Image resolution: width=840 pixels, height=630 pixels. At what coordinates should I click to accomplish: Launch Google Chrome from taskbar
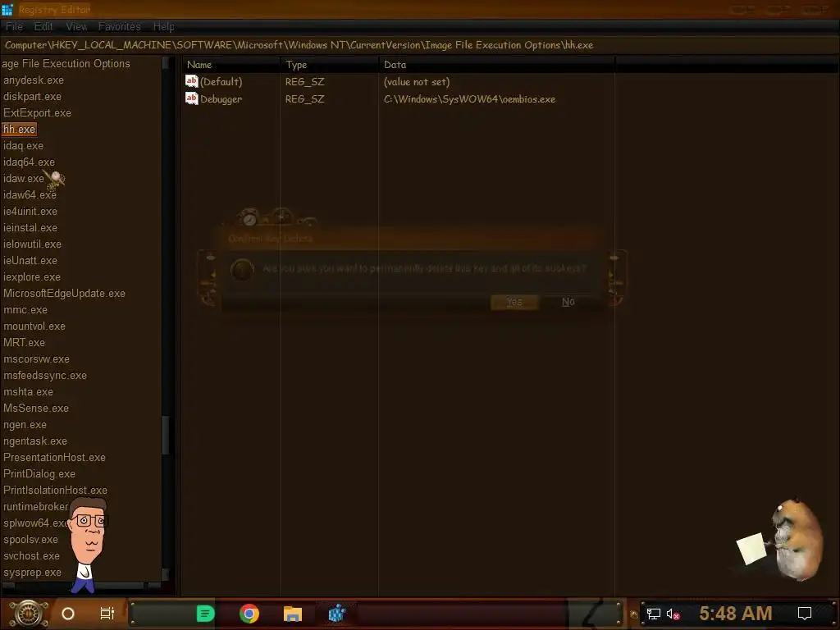click(x=249, y=614)
